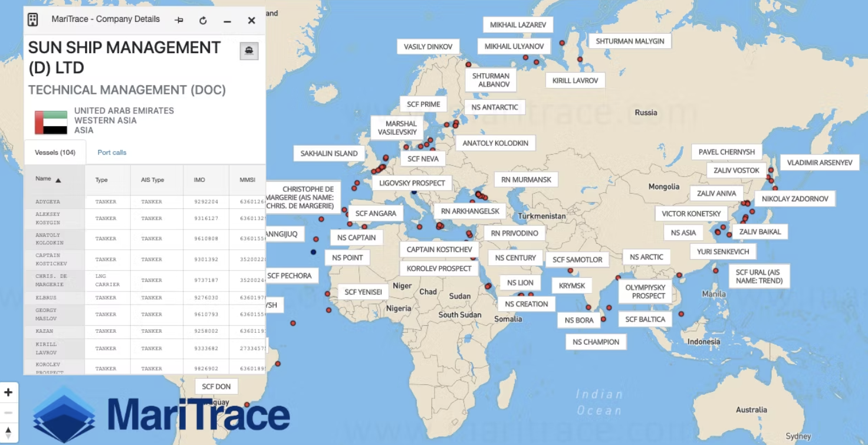Viewport: 868px width, 445px height.
Task: Click the KIRILL LAVROV map label
Action: point(575,80)
